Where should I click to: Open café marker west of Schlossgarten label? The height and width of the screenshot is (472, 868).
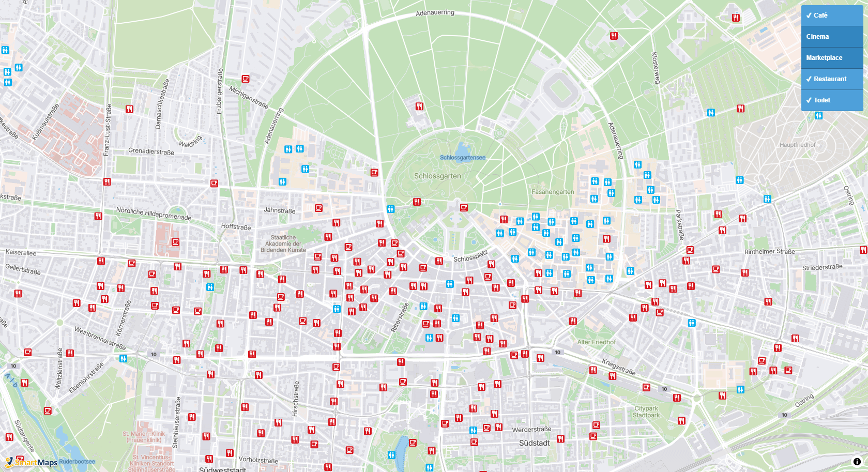(x=374, y=173)
